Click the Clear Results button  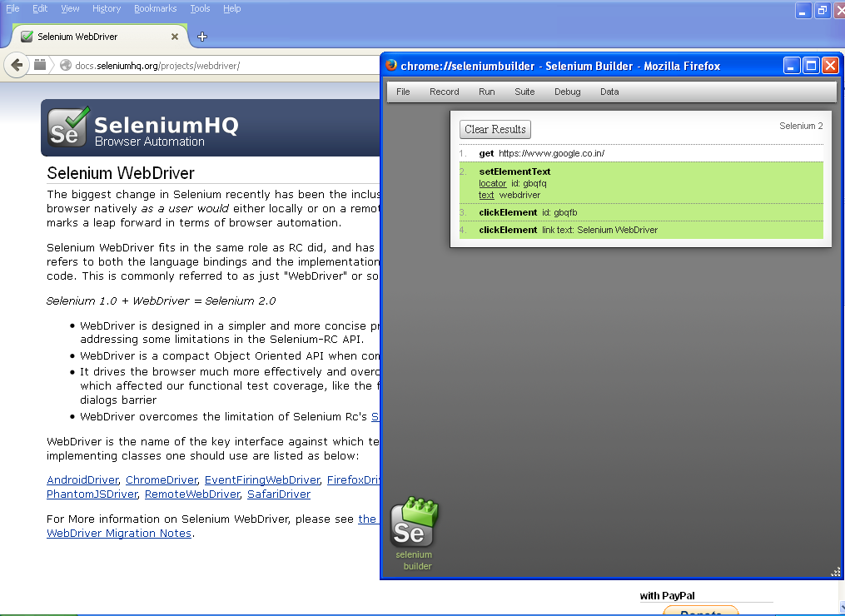[495, 129]
